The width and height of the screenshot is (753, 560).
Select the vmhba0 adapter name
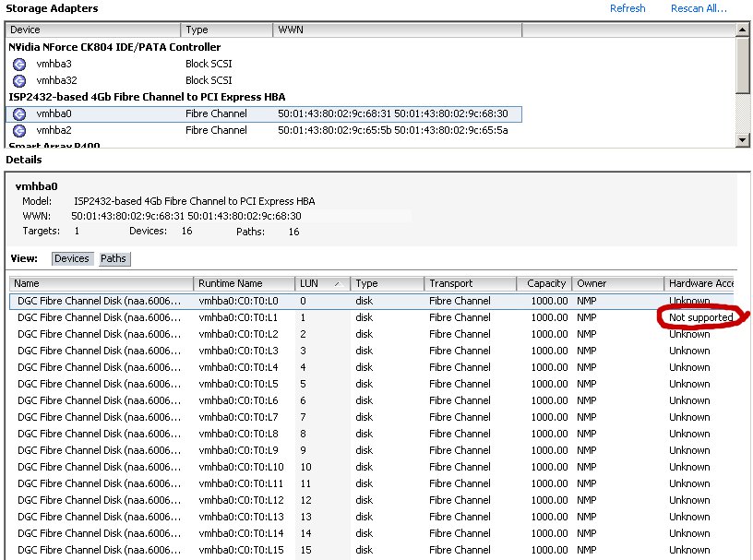coord(54,113)
